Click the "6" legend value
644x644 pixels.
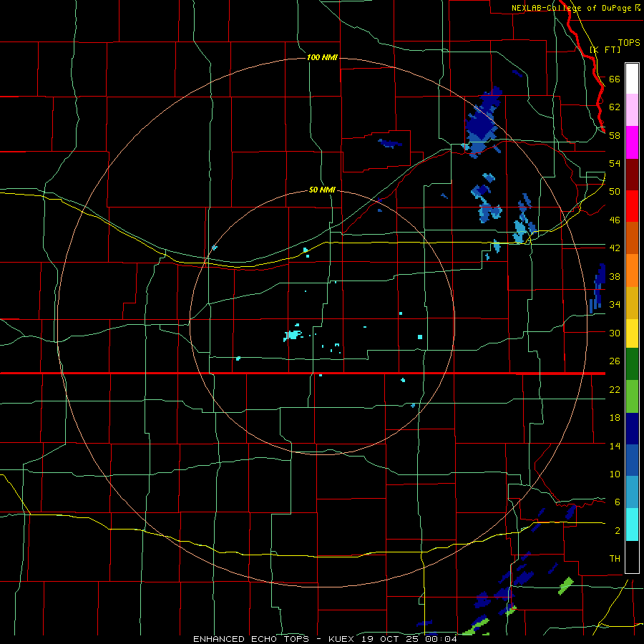[618, 502]
